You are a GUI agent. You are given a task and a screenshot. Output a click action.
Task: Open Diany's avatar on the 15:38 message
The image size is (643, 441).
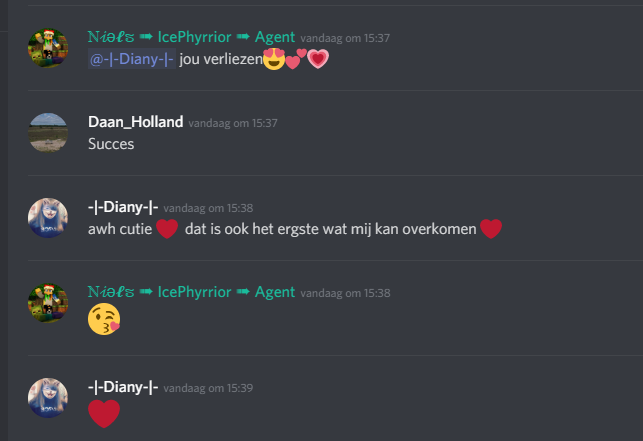(48, 218)
